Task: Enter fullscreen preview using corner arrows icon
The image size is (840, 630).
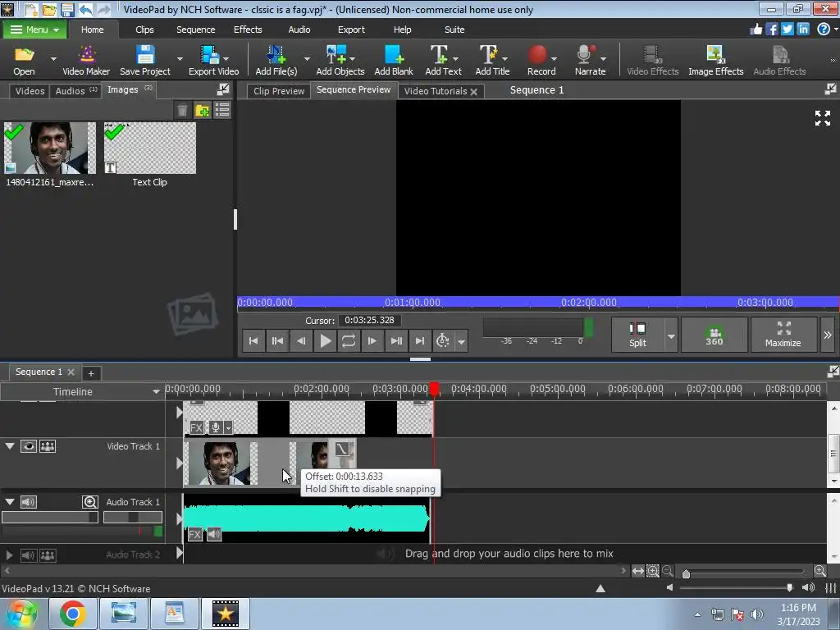Action: [822, 118]
